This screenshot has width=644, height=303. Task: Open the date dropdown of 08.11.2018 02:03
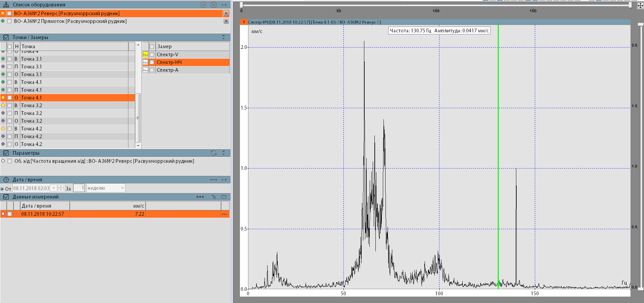pyautogui.click(x=54, y=188)
